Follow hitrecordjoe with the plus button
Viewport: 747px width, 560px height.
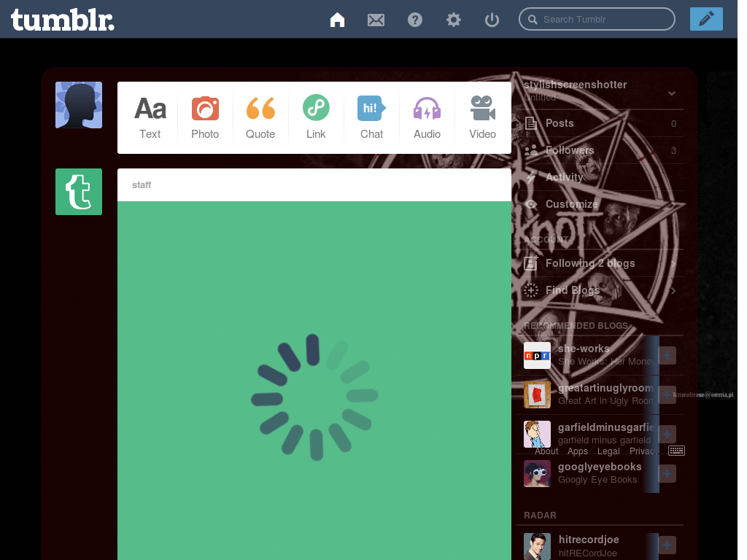click(667, 545)
